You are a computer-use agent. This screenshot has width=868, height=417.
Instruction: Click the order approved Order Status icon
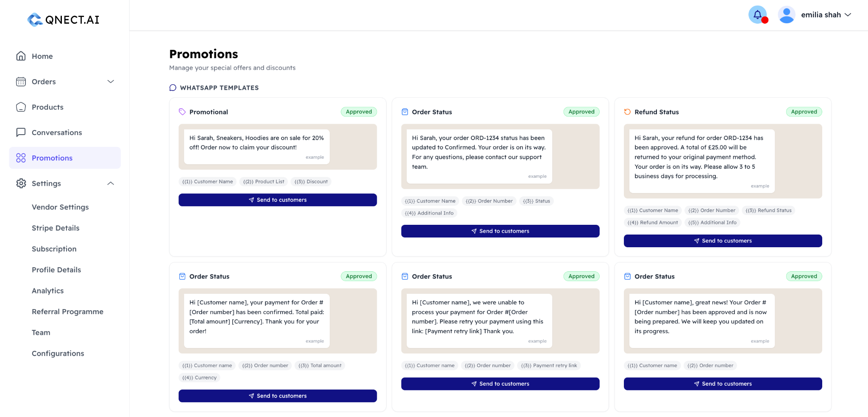pyautogui.click(x=627, y=276)
